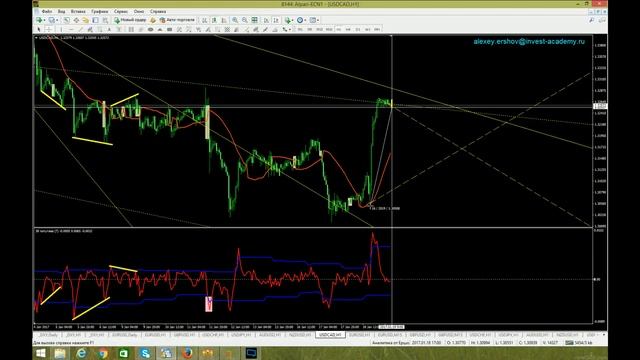This screenshot has width=640, height=360.
Task: Switch to W1 timeframe
Action: coord(368,29)
